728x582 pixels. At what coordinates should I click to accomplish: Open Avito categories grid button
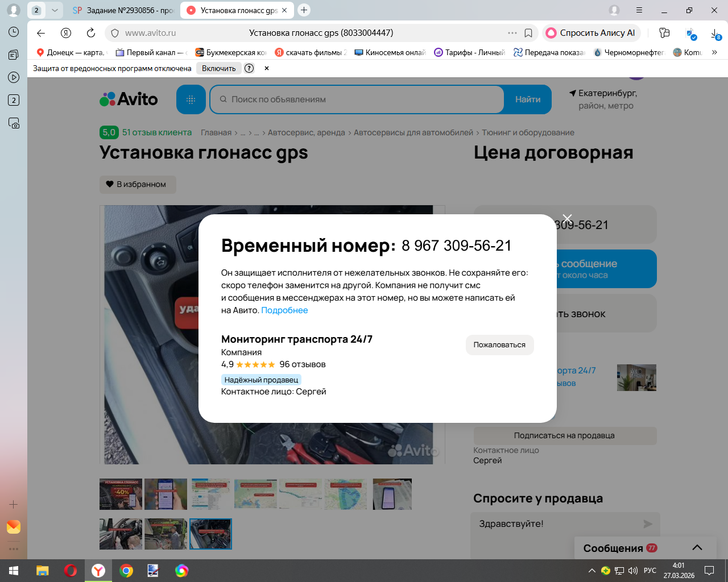pos(191,99)
